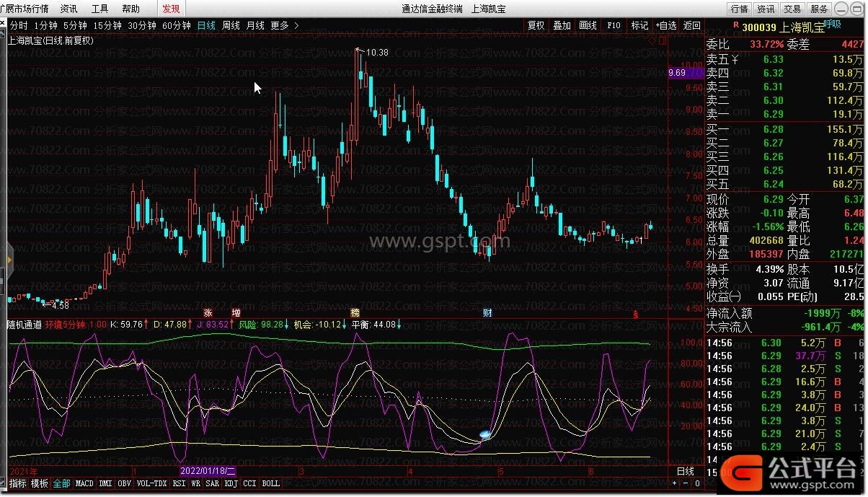Open the 复权 adjustment options
This screenshot has width=868, height=497.
(536, 25)
